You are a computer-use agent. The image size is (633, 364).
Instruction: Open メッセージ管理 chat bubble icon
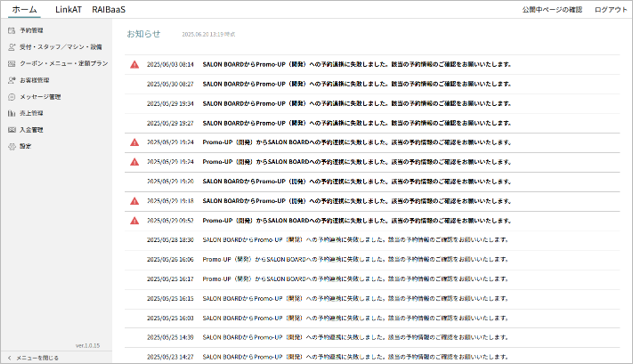coord(12,97)
